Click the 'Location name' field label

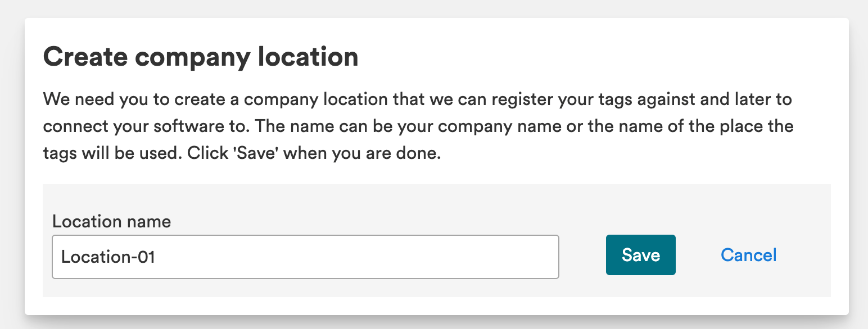pyautogui.click(x=111, y=221)
